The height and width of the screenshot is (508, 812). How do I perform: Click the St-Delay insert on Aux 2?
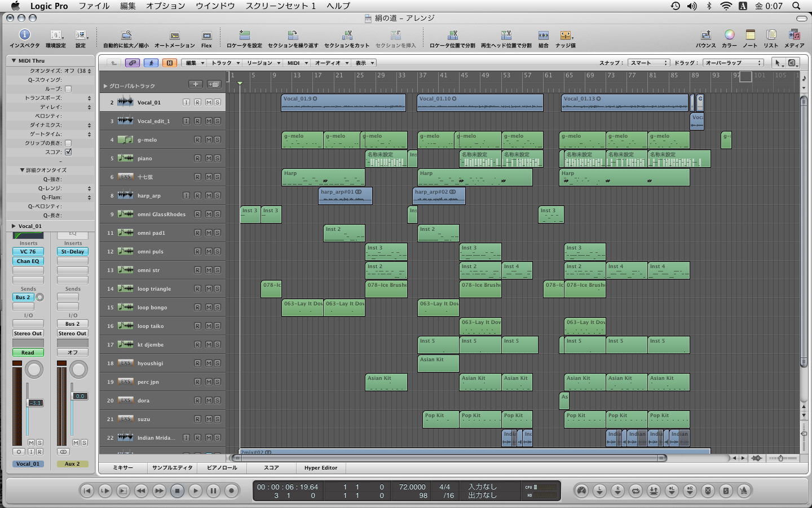pos(73,252)
